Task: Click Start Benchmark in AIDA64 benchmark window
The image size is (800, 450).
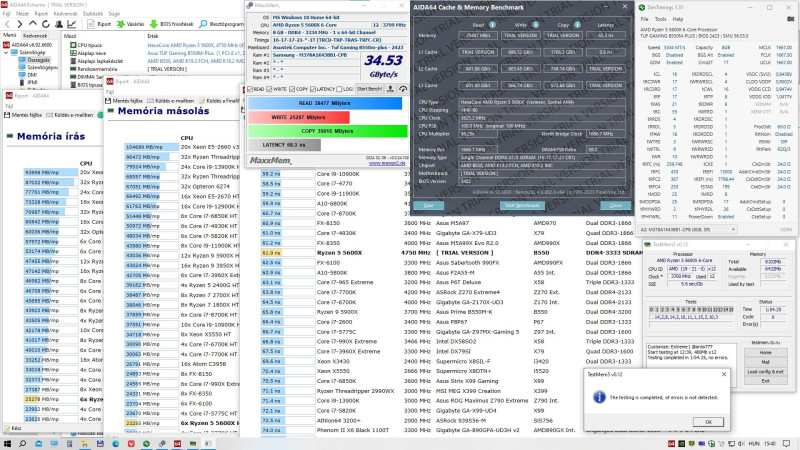Action: pos(522,205)
